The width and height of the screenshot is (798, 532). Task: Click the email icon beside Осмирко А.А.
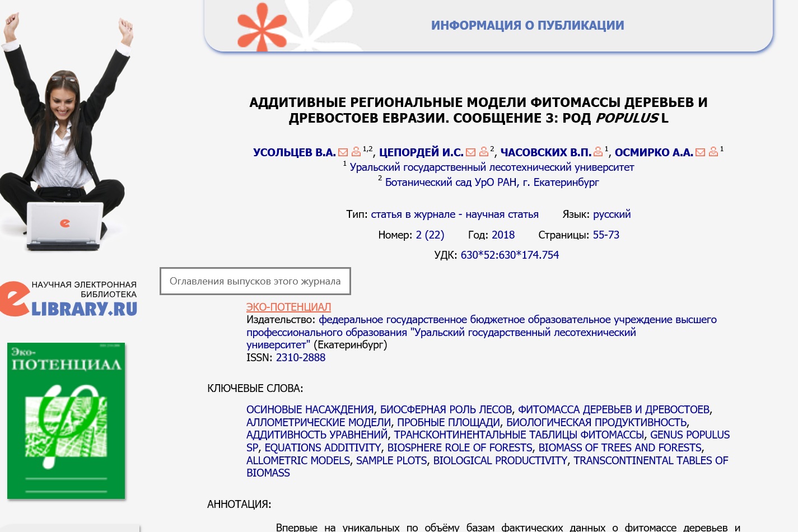701,152
